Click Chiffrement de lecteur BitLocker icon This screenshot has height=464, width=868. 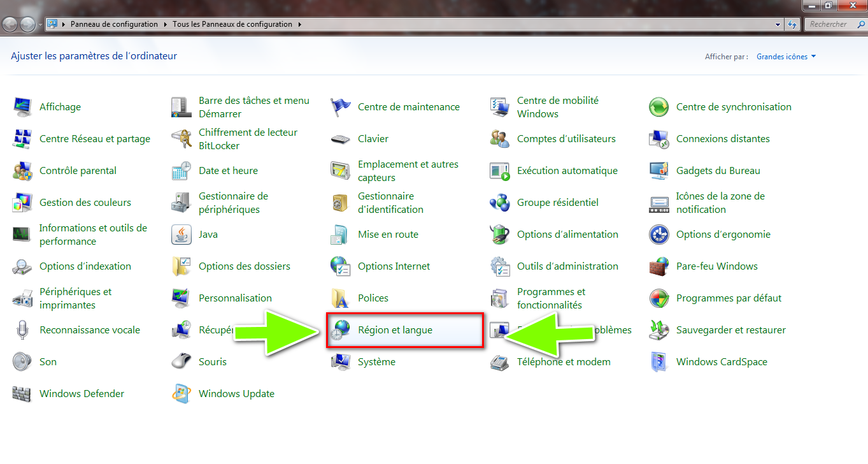[x=181, y=139]
